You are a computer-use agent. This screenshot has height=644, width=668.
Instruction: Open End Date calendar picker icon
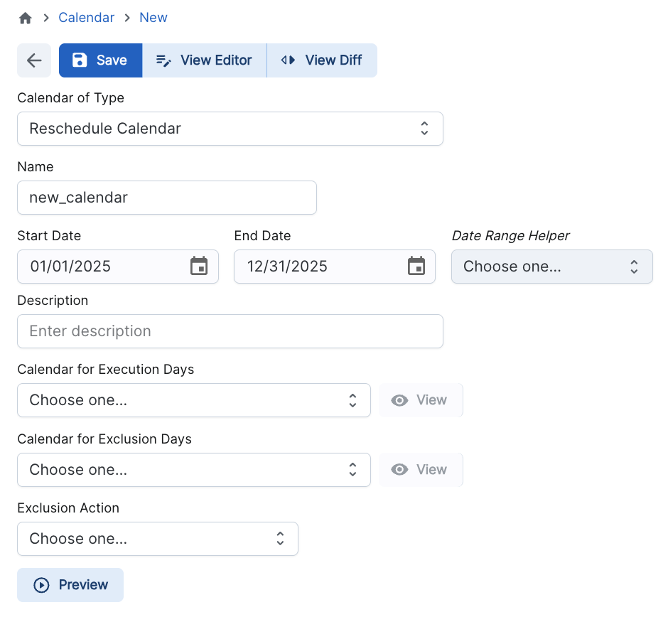(416, 267)
